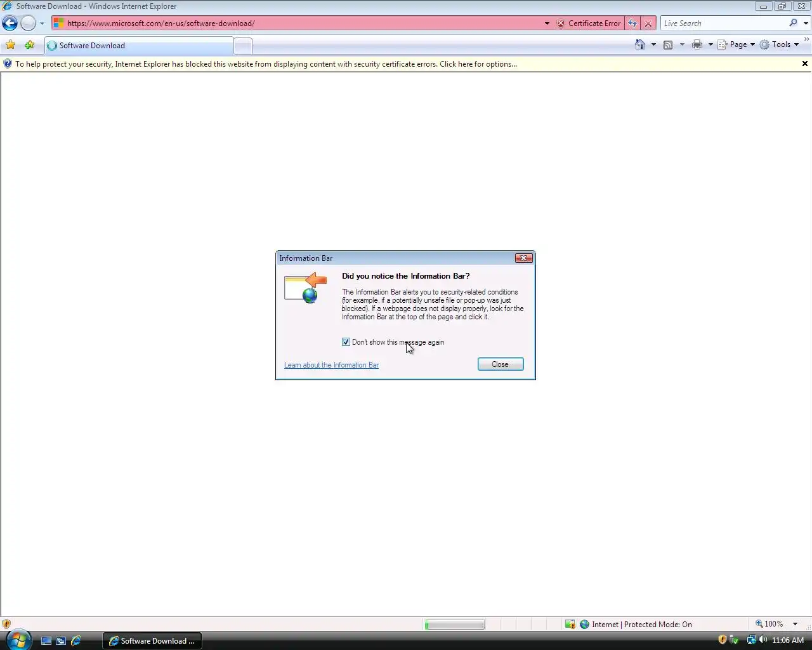The height and width of the screenshot is (650, 812).
Task: Click the Home toolbar icon
Action: (640, 44)
